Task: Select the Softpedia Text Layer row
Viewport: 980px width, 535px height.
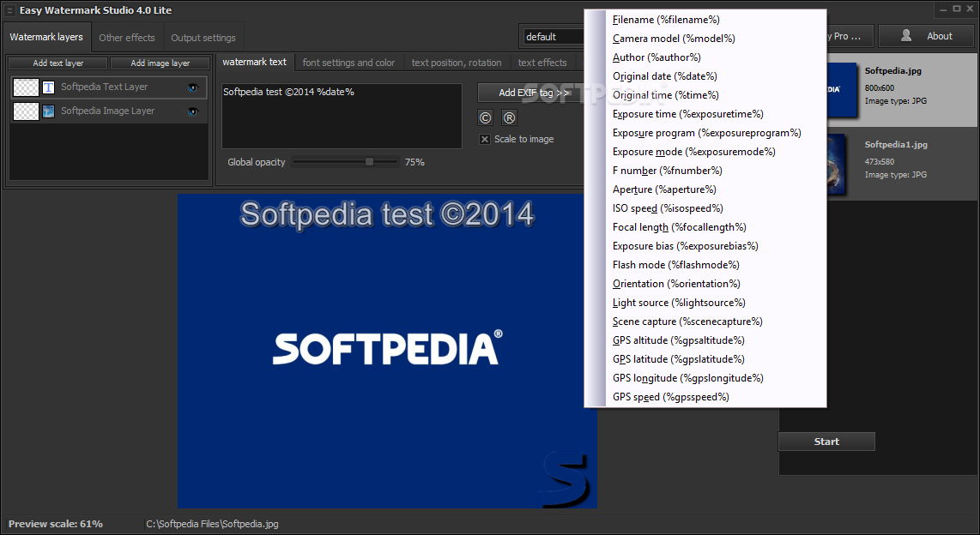Action: (x=109, y=87)
